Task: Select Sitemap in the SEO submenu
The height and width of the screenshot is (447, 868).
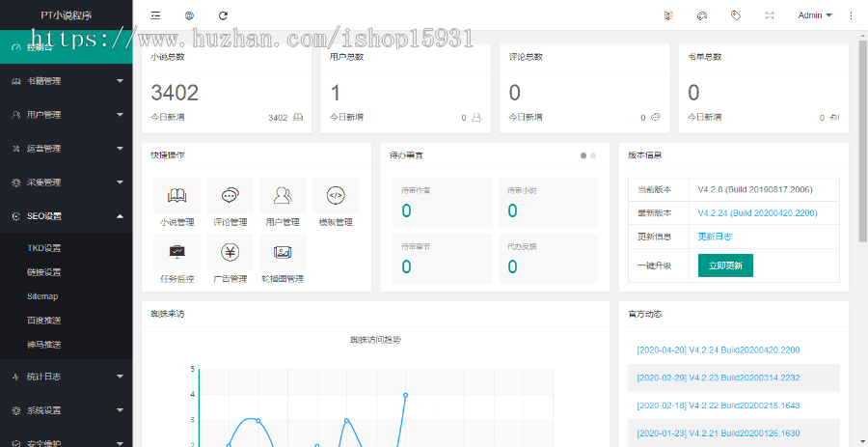Action: [x=42, y=296]
